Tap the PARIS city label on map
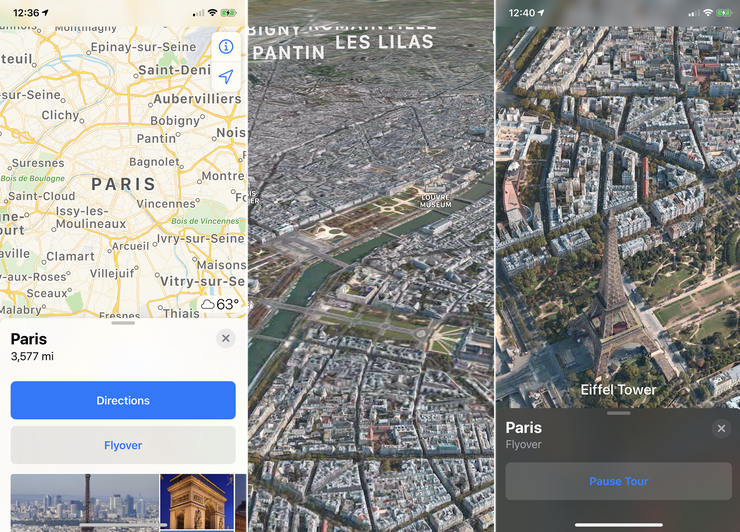 (x=124, y=184)
